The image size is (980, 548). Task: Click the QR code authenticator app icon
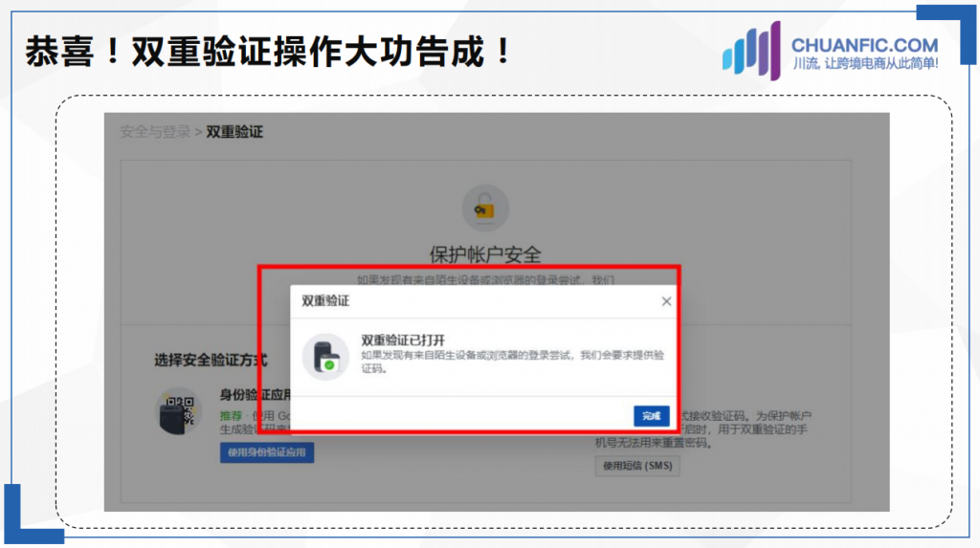coord(179,411)
